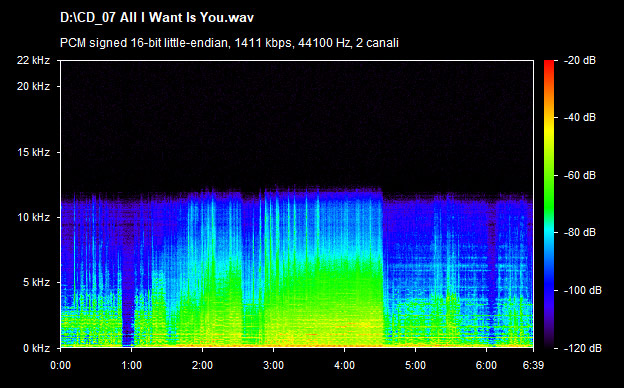This screenshot has height=388, width=624.
Task: Click the -120 dB label on color scale
Action: 583,348
